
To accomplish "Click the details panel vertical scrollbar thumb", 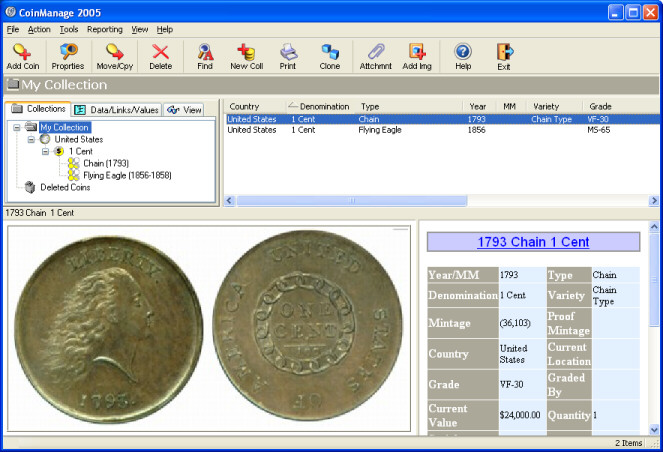I will click(654, 279).
